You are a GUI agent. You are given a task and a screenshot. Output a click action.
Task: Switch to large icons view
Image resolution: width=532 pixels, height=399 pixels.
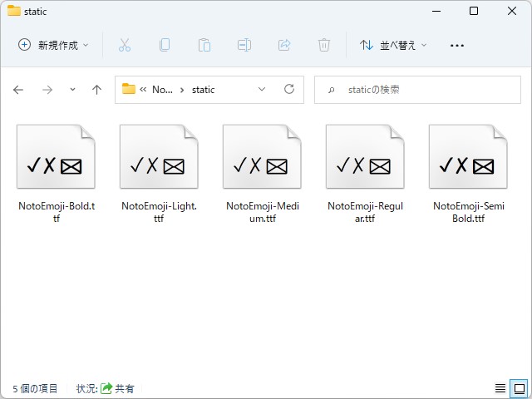click(520, 388)
